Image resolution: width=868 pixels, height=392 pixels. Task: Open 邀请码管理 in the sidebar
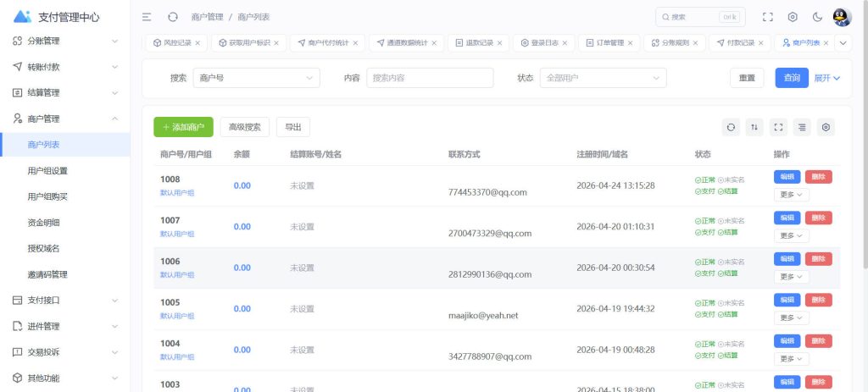[x=64, y=274]
